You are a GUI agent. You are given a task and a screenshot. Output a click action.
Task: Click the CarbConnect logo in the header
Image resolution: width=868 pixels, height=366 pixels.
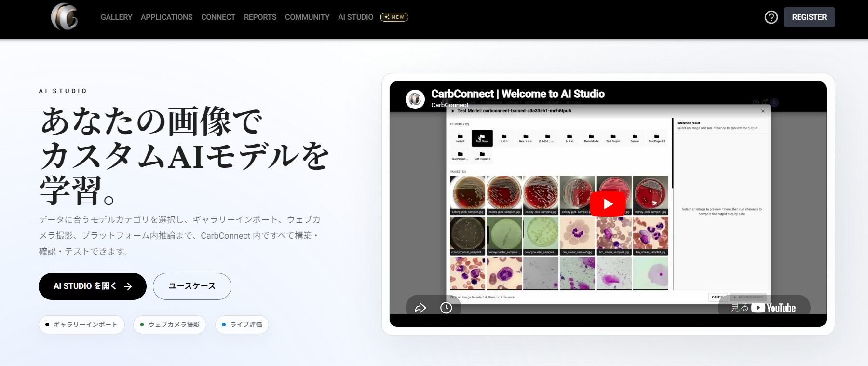point(65,17)
